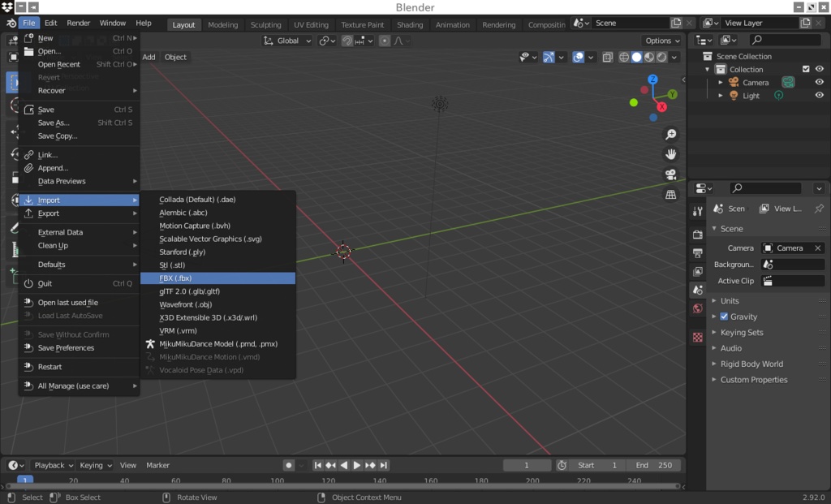Open Output Properties (printer icon)

[698, 253]
